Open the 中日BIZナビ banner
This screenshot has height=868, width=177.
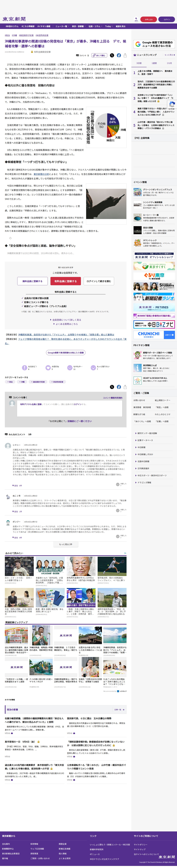pos(154,324)
